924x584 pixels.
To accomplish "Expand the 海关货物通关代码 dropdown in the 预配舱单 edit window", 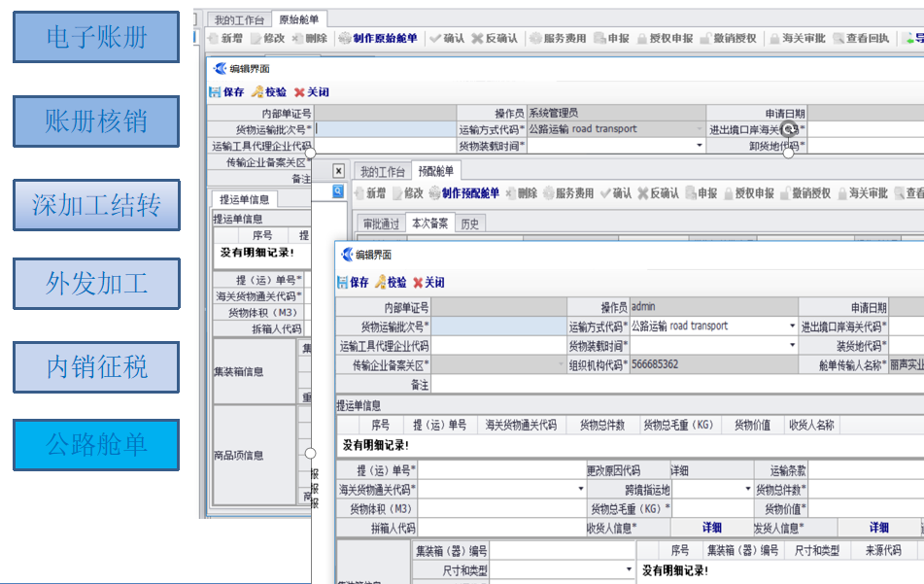I will coord(580,489).
